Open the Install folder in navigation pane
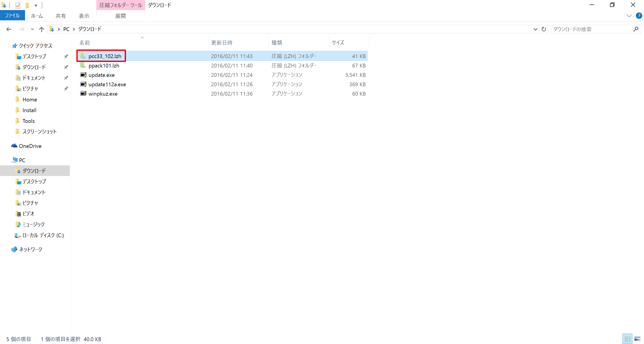 (30, 110)
